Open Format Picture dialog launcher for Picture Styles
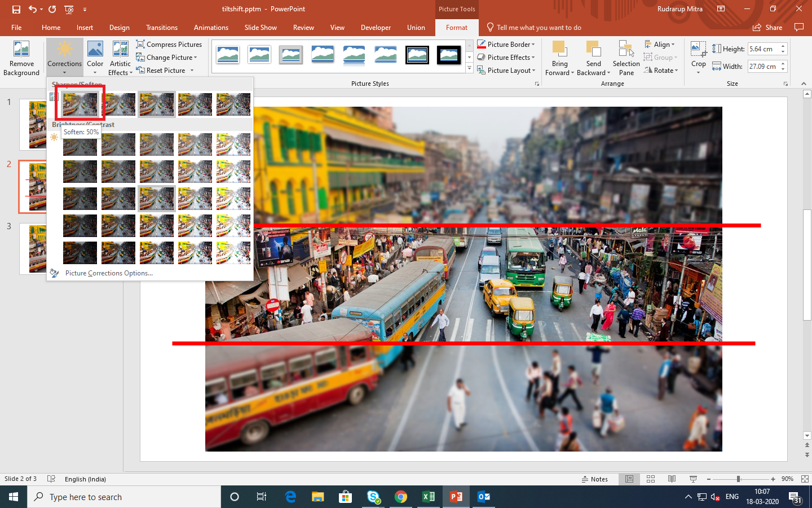Image resolution: width=812 pixels, height=508 pixels. [x=537, y=84]
